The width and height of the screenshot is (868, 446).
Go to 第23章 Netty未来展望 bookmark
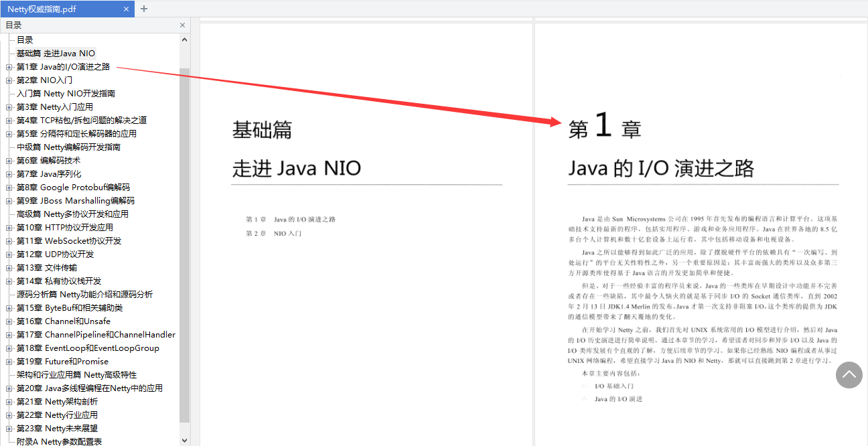(x=57, y=429)
